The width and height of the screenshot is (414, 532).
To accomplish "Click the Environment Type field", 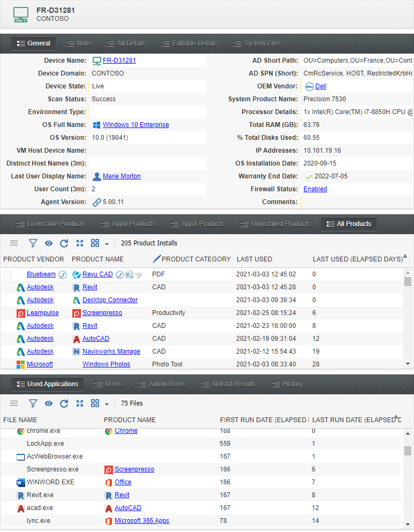I will click(x=147, y=112).
